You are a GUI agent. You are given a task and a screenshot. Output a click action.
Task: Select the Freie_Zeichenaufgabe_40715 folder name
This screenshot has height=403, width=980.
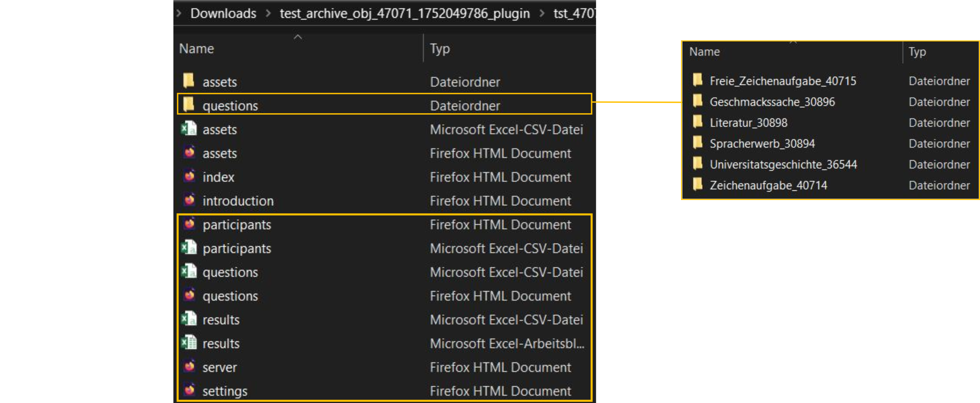tap(783, 81)
